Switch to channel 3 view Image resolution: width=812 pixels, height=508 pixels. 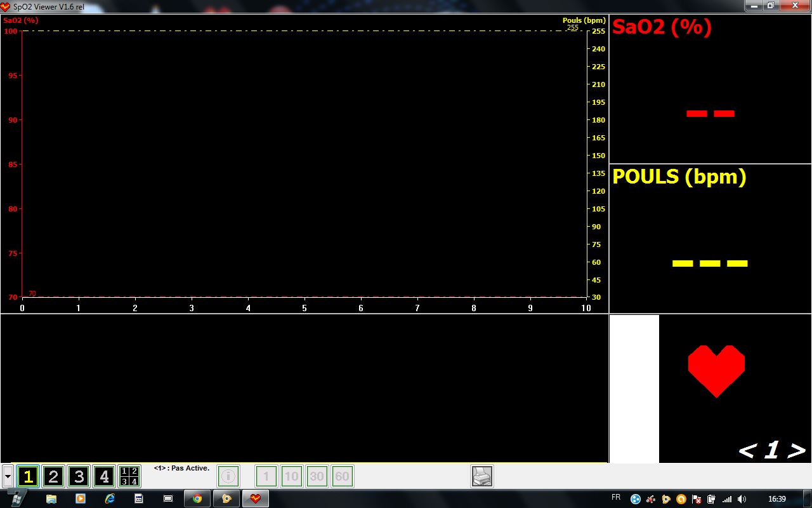click(x=79, y=476)
